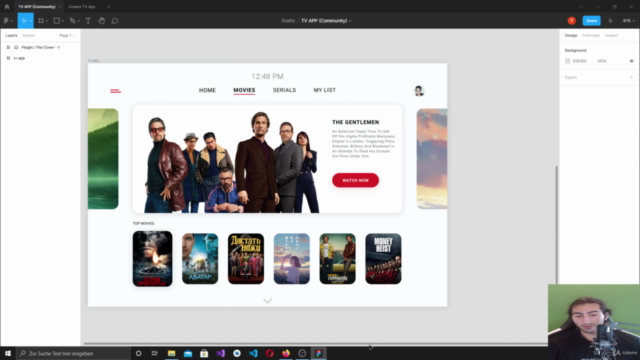Click the background hex value field
This screenshot has width=640, height=360.
[x=580, y=61]
